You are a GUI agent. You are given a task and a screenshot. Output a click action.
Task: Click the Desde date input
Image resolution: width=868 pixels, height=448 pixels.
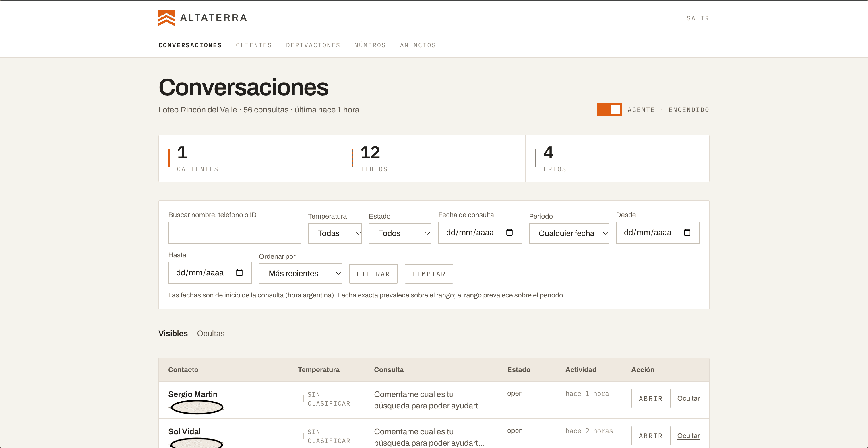pyautogui.click(x=657, y=233)
